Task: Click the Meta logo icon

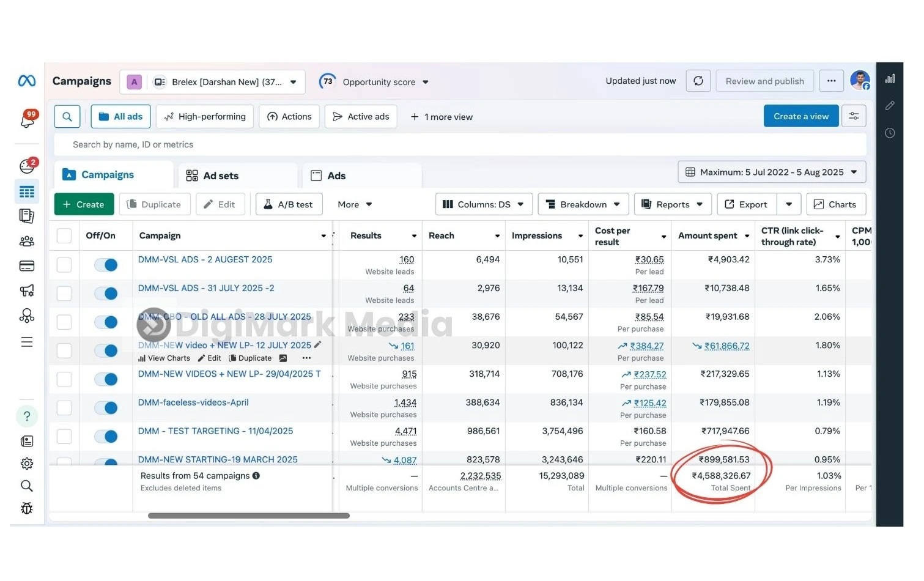Action: 27,81
